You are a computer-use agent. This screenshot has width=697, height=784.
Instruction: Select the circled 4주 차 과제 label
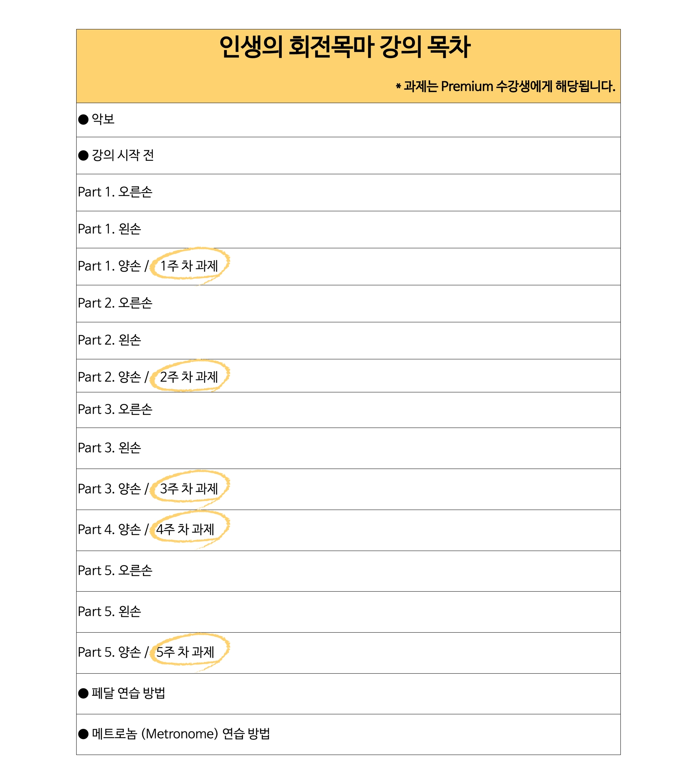tap(185, 529)
